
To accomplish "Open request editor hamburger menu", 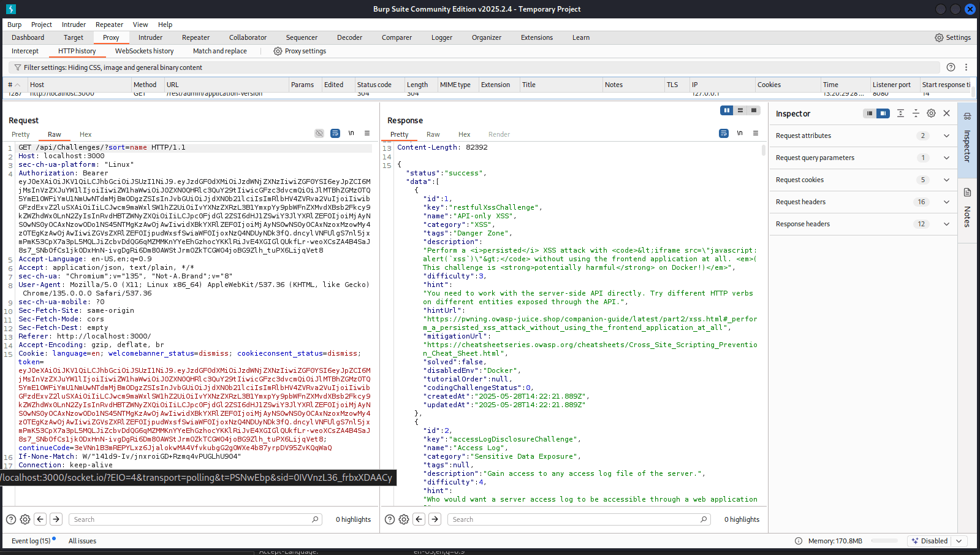I will pos(367,133).
